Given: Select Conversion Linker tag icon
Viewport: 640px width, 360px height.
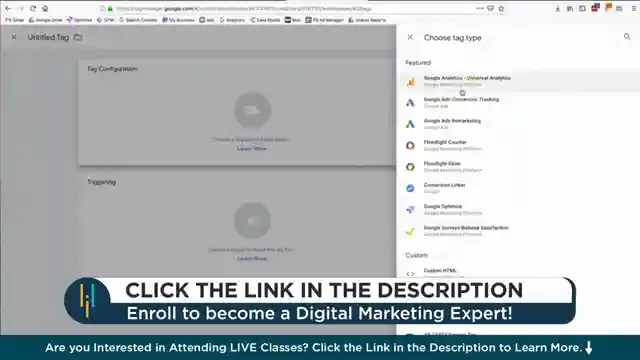Looking at the screenshot, I should (x=410, y=188).
